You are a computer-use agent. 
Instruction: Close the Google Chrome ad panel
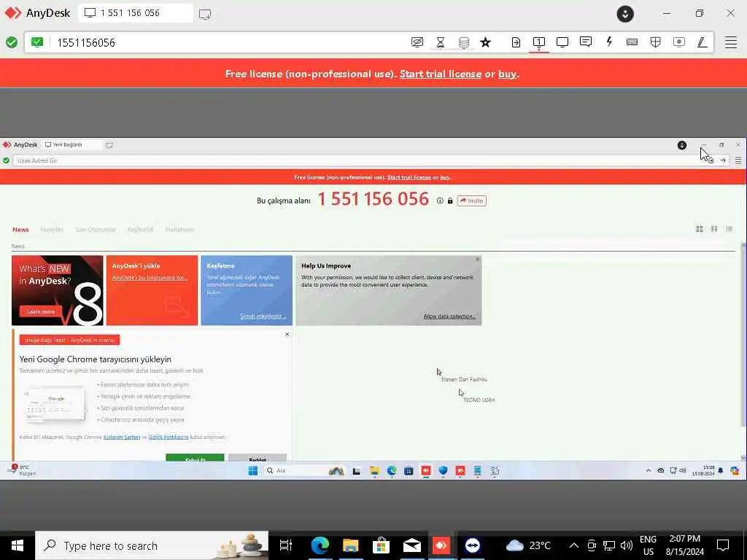pos(287,334)
